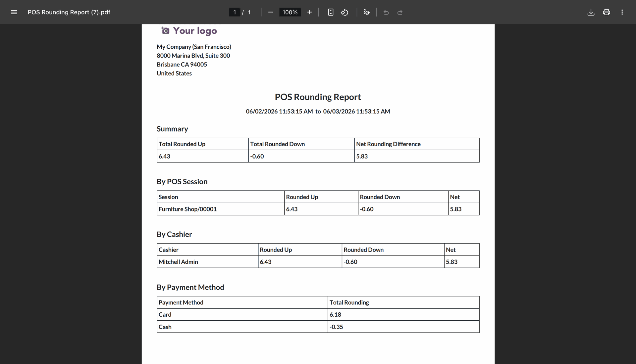Click the PDF filename in title bar
This screenshot has height=364, width=636.
(69, 12)
